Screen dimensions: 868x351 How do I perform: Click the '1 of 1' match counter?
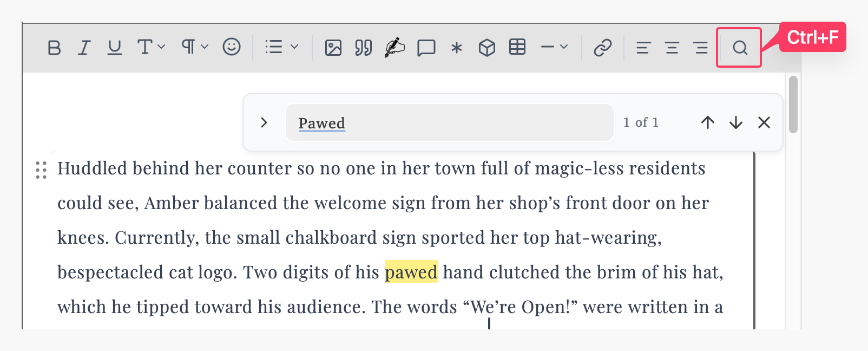(x=641, y=122)
